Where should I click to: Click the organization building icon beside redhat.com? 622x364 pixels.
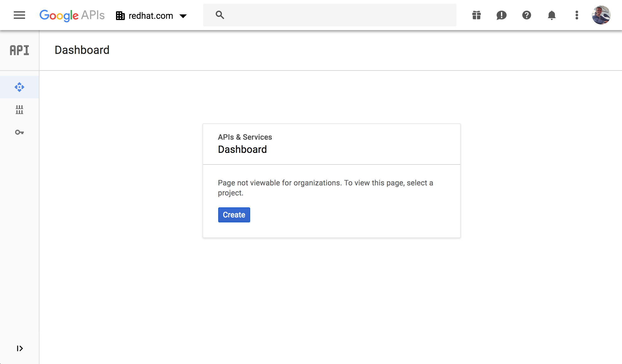pyautogui.click(x=120, y=16)
